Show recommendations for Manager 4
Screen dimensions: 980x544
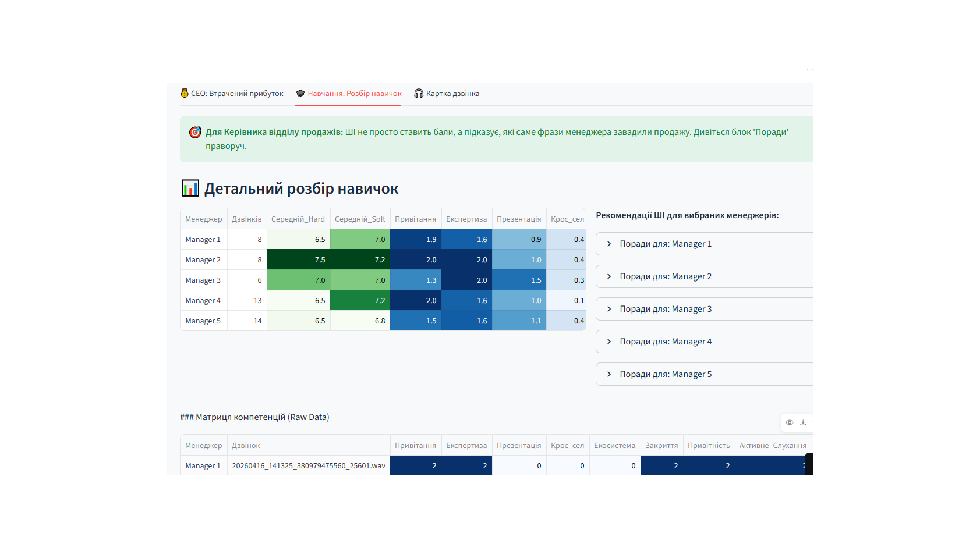tap(665, 342)
